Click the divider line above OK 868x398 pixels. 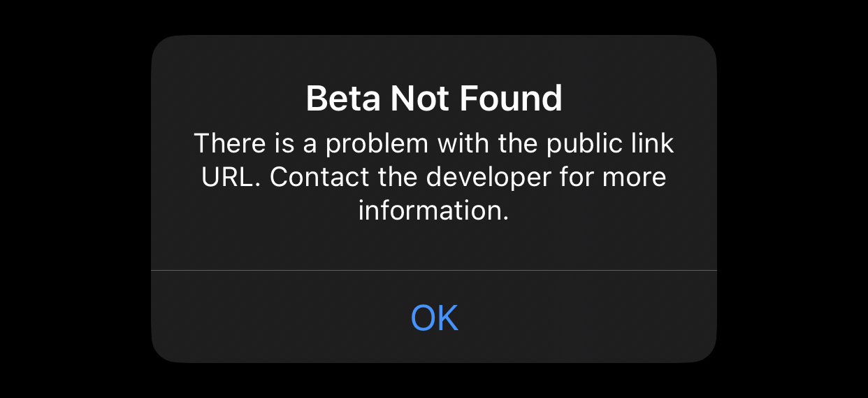[x=434, y=269]
